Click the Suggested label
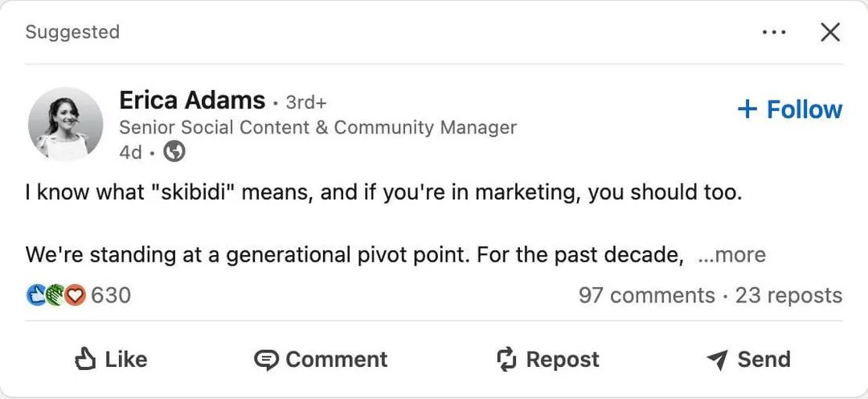Viewport: 868px width, 399px height. [72, 32]
